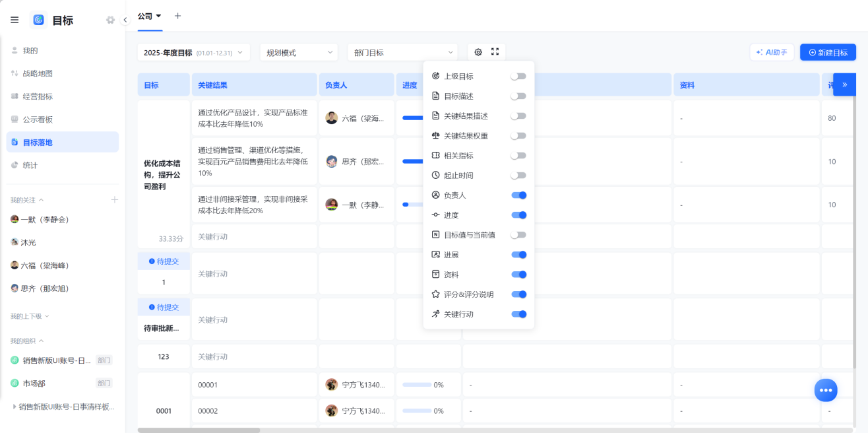Screen dimensions: 868x433
Task: Open the 2025-年度目标 period dropdown
Action: pyautogui.click(x=194, y=52)
